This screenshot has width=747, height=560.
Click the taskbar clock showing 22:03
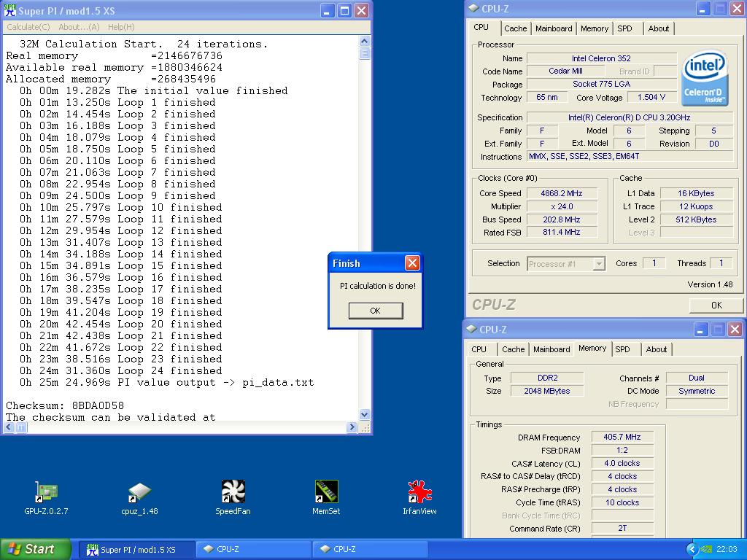(x=727, y=549)
